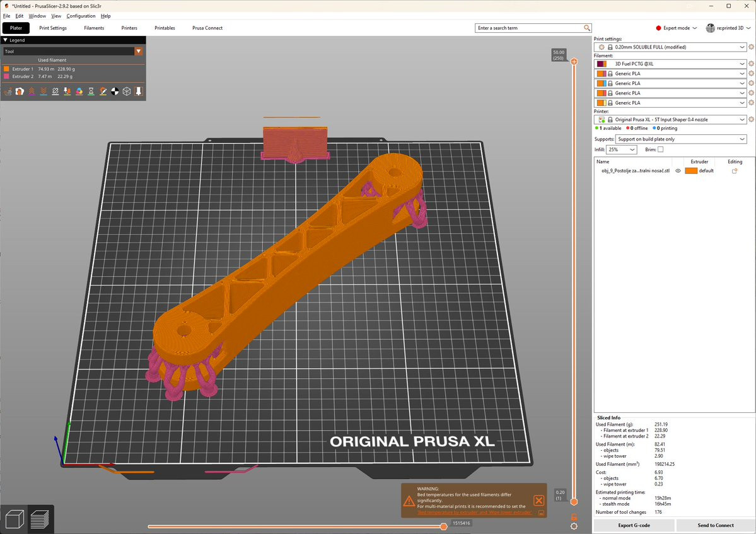Click top thumb of vertical layer slider
The image size is (756, 534).
(x=574, y=61)
